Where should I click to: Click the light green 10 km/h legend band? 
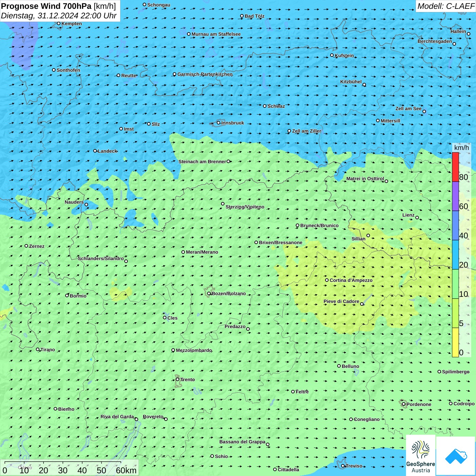point(455,284)
